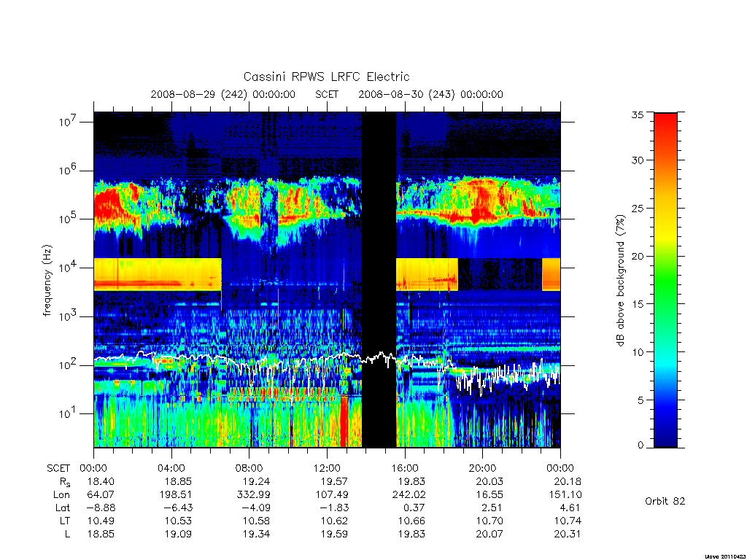Click the L value '20.31'
Screen dimensions: 747x560
pyautogui.click(x=568, y=534)
